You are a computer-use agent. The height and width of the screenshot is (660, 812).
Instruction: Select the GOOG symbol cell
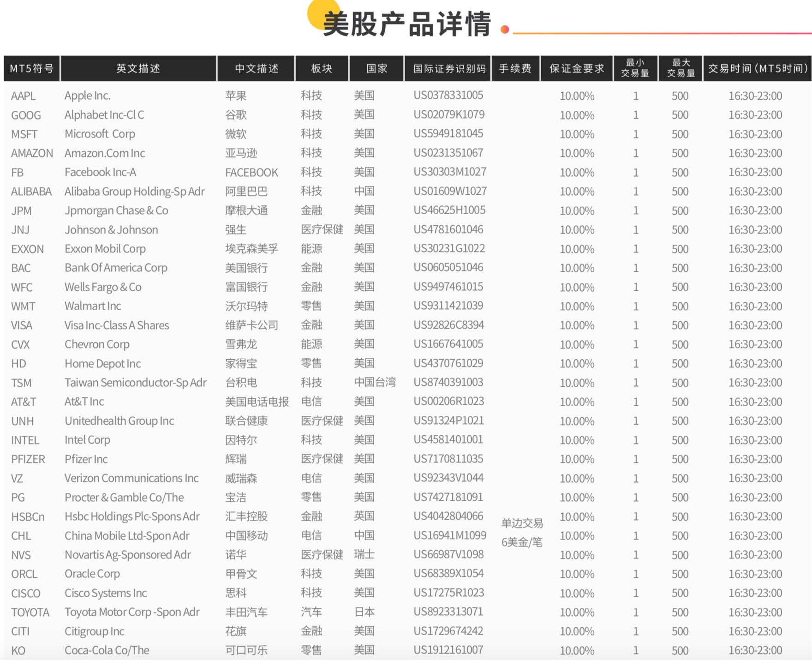pos(26,115)
